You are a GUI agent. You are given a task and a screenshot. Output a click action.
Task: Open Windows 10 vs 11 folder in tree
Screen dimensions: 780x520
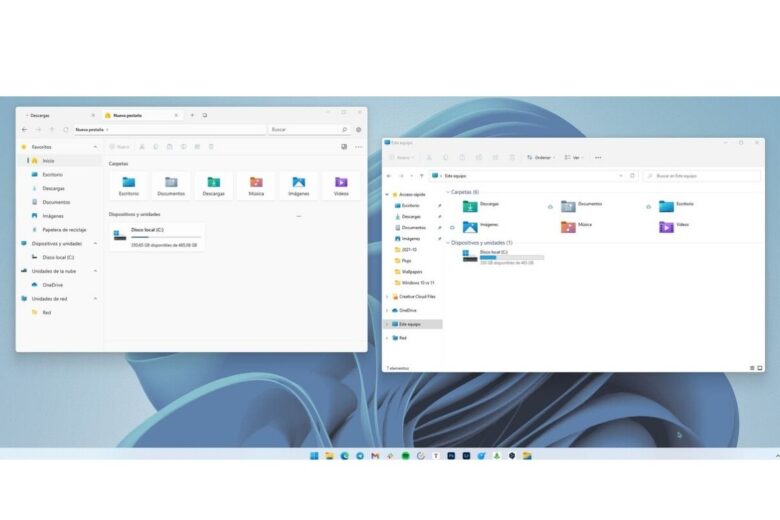pyautogui.click(x=414, y=283)
